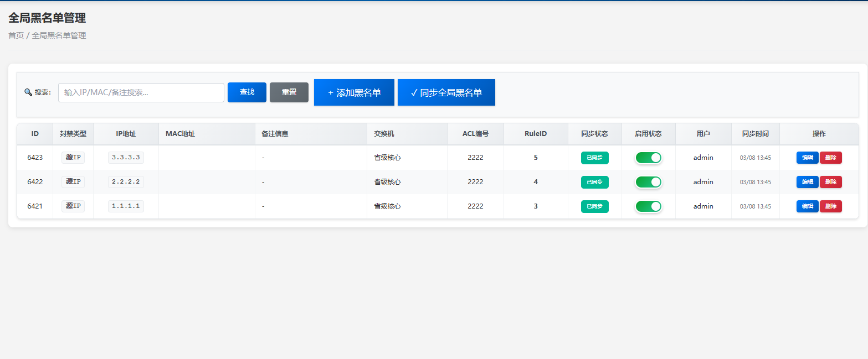
Task: Click 重置 to reset the search
Action: pyautogui.click(x=289, y=92)
